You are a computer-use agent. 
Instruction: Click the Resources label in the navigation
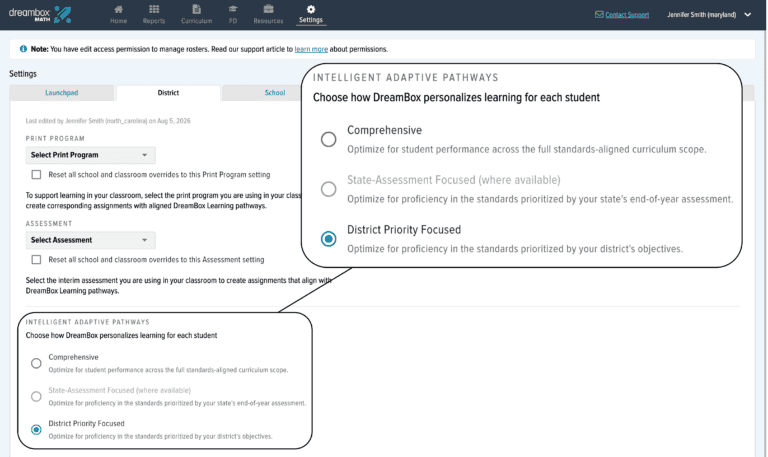pos(268,21)
